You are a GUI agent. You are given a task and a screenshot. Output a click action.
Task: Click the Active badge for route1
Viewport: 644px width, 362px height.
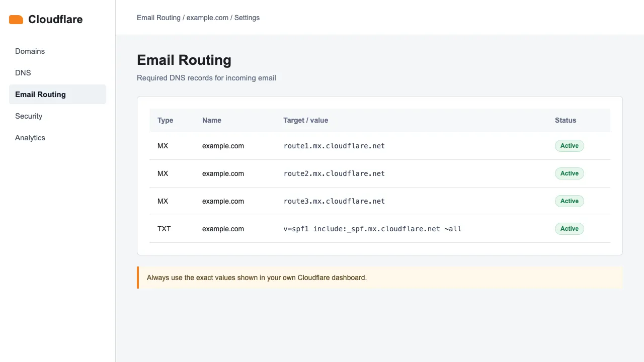click(x=570, y=146)
